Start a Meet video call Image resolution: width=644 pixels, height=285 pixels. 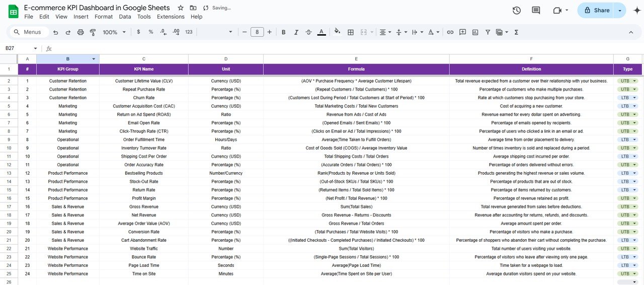(x=557, y=11)
